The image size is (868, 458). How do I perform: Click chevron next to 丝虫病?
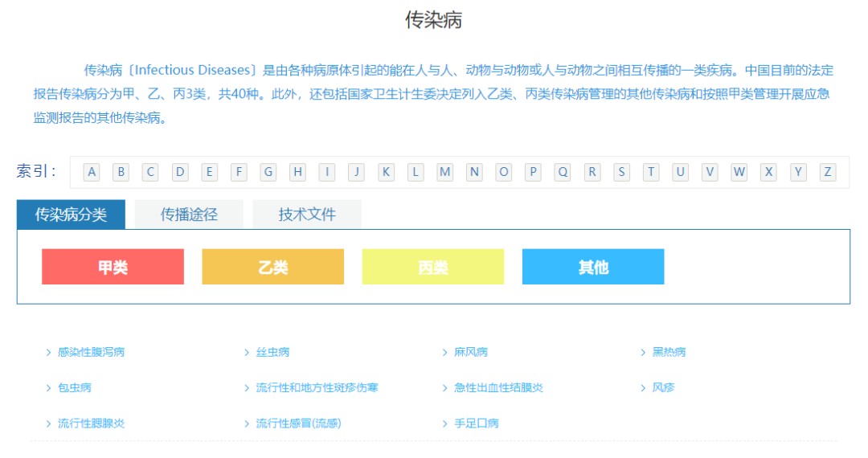pos(248,352)
